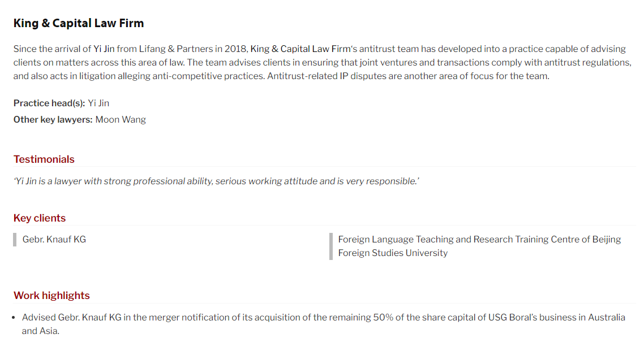This screenshot has height=364, width=640.
Task: Click the Key clients section heading
Action: (x=40, y=218)
